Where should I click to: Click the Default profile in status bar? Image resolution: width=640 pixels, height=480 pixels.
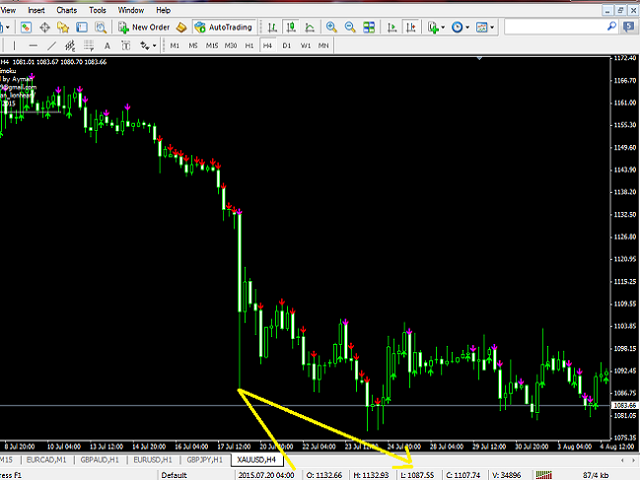point(174,475)
